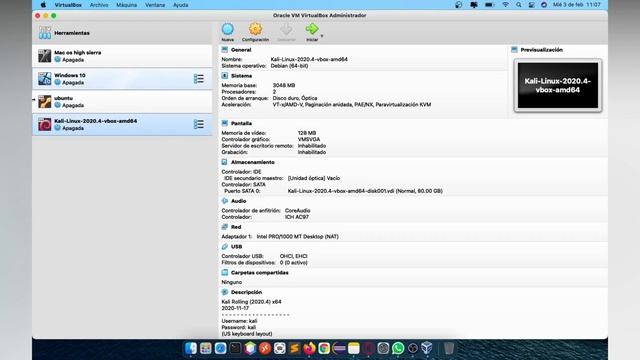Open Configuración with the gear icon

pyautogui.click(x=256, y=29)
